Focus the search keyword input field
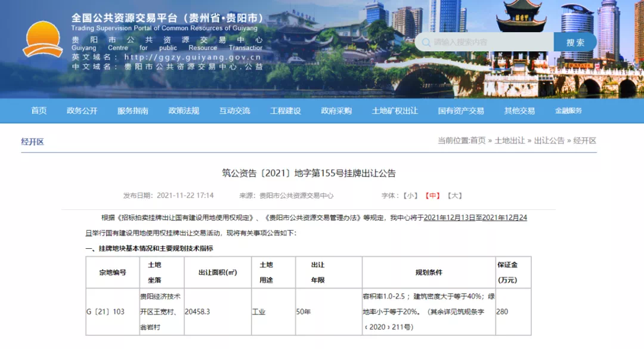644x349 pixels. coord(489,42)
